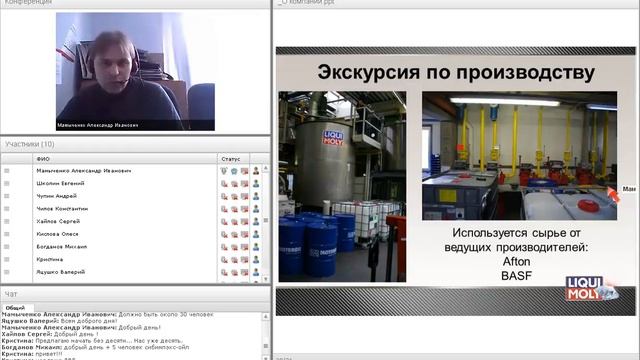The width and height of the screenshot is (640, 360).
Task: Click camera status icon for Мамыченко Александр Иванович
Action: coord(234,171)
